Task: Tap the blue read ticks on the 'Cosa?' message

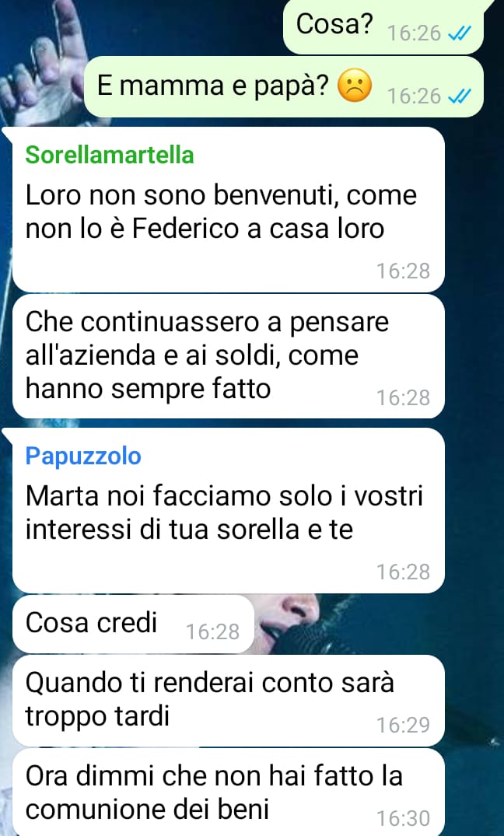Action: (459, 34)
